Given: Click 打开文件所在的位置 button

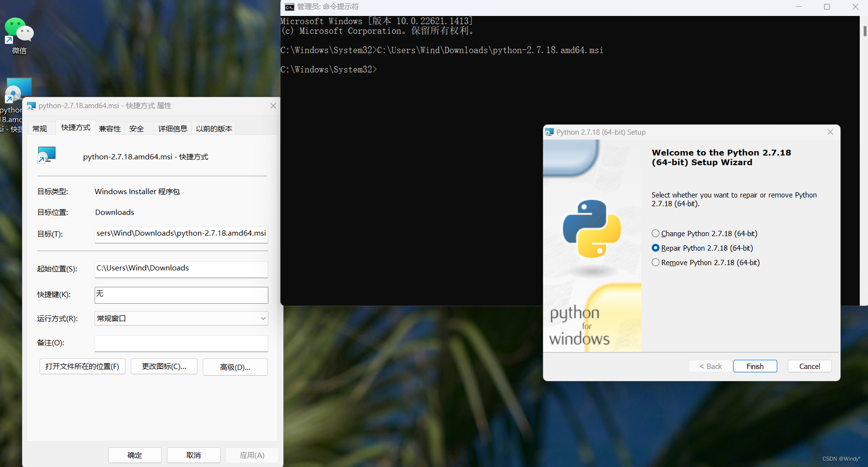Looking at the screenshot, I should (x=83, y=366).
